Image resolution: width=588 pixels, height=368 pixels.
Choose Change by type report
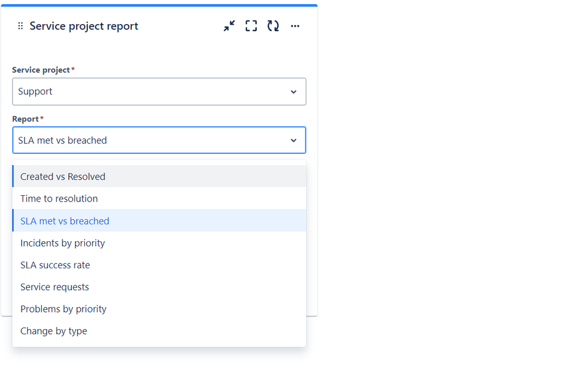click(x=159, y=331)
